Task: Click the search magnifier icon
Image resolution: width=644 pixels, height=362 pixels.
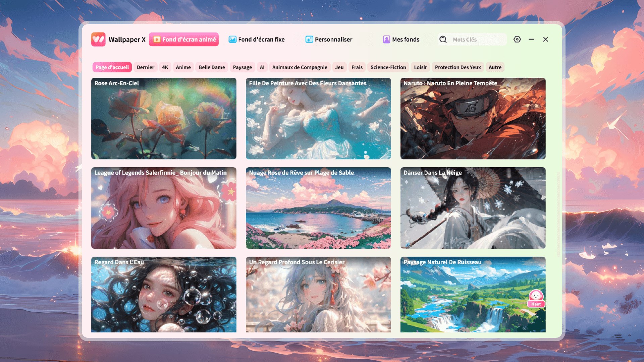Action: (443, 39)
